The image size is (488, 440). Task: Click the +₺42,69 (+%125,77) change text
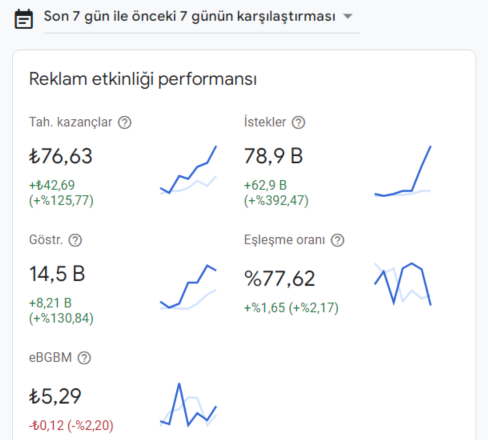(61, 193)
